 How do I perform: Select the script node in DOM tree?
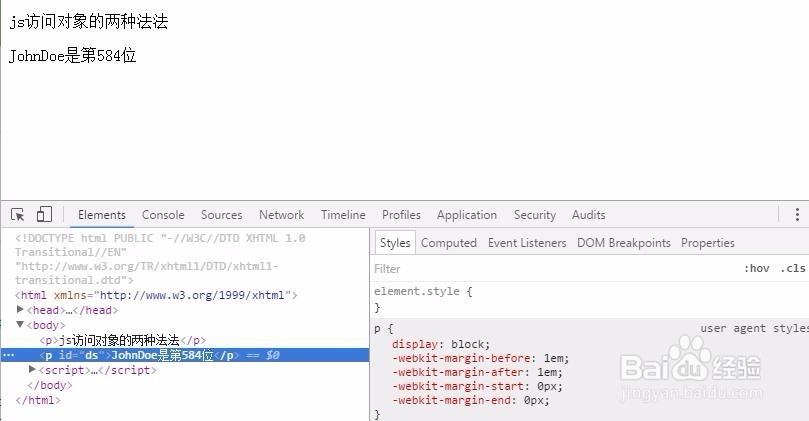tap(97, 370)
